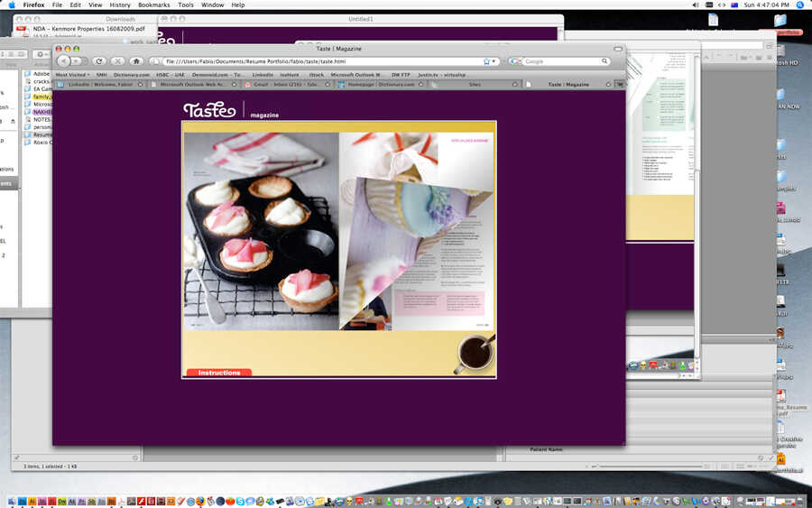Open the Tools menu
The height and width of the screenshot is (508, 812).
pyautogui.click(x=185, y=5)
